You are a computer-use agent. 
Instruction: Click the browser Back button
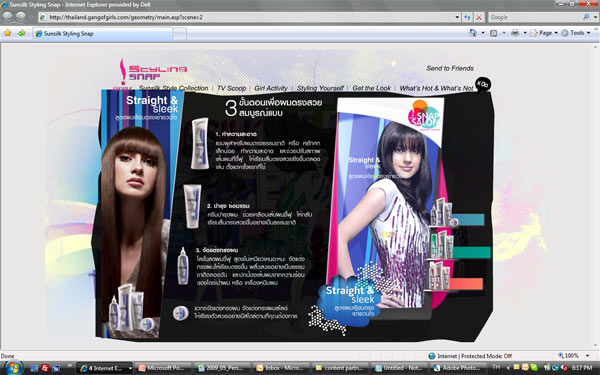click(x=7, y=17)
